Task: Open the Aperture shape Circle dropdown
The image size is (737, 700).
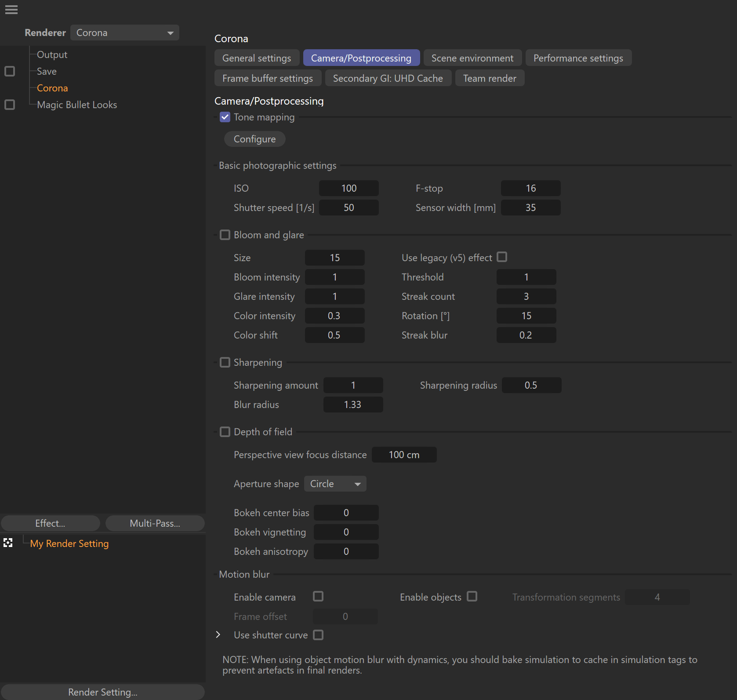Action: (x=335, y=484)
